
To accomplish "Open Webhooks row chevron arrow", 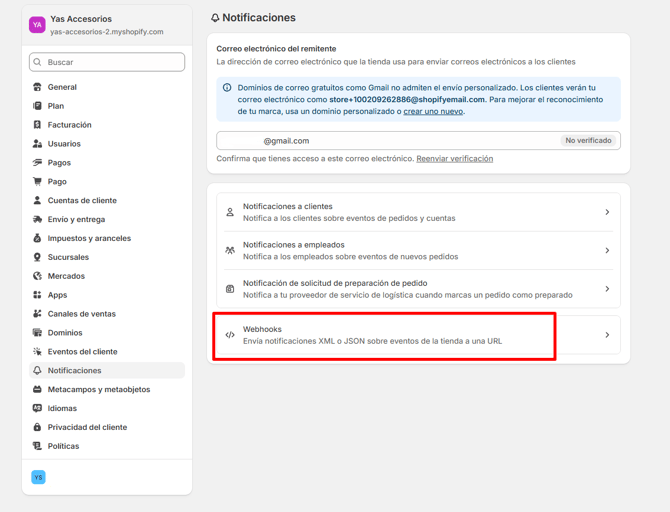I will click(607, 335).
